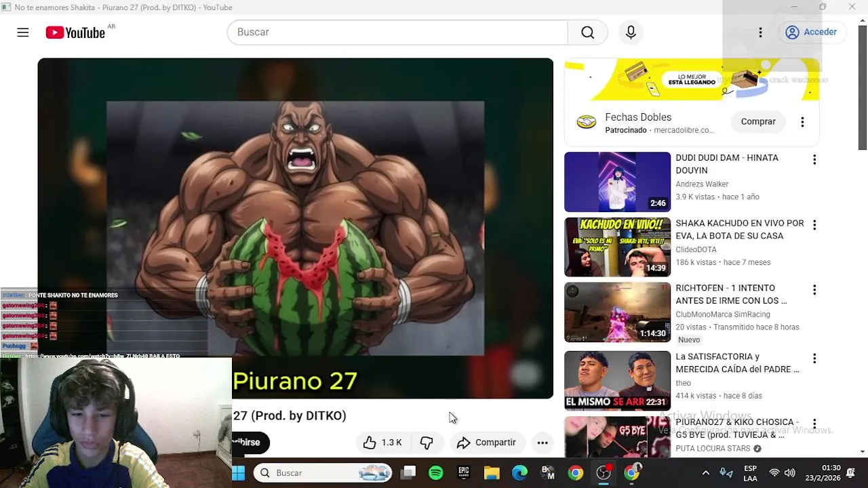This screenshot has height=488, width=868.
Task: Click the video player area
Action: tap(295, 228)
